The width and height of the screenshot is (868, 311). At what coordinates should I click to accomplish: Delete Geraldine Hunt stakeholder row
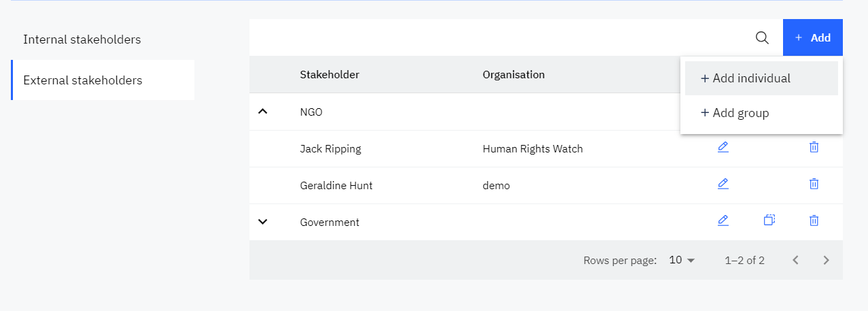click(x=814, y=184)
